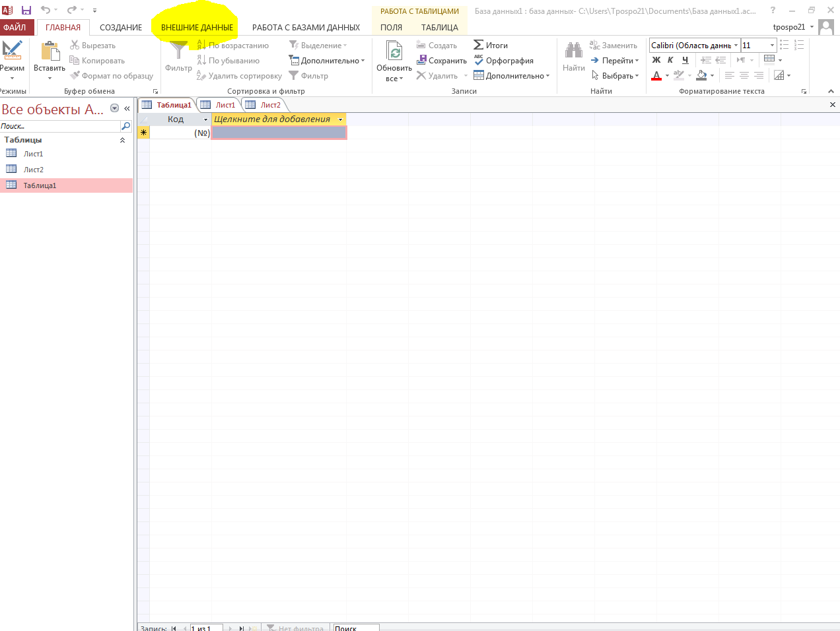
Task: Open Все объекты navigation menu arrow
Action: [115, 108]
